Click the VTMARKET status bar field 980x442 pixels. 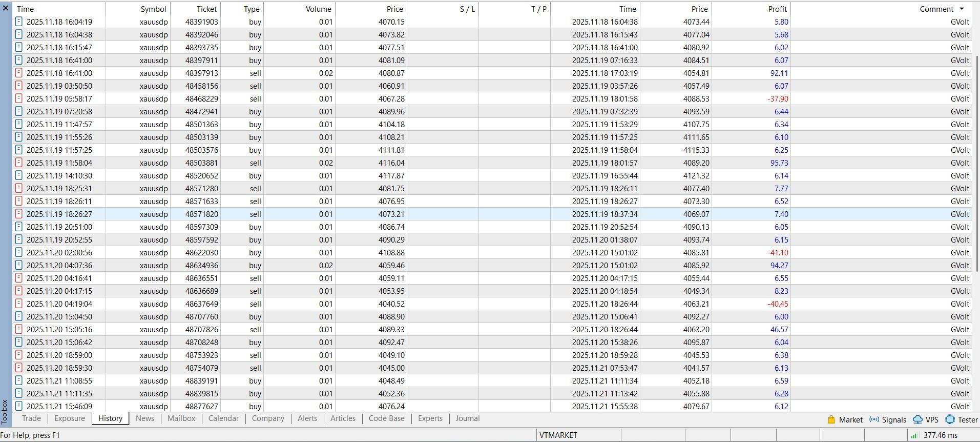[579, 435]
